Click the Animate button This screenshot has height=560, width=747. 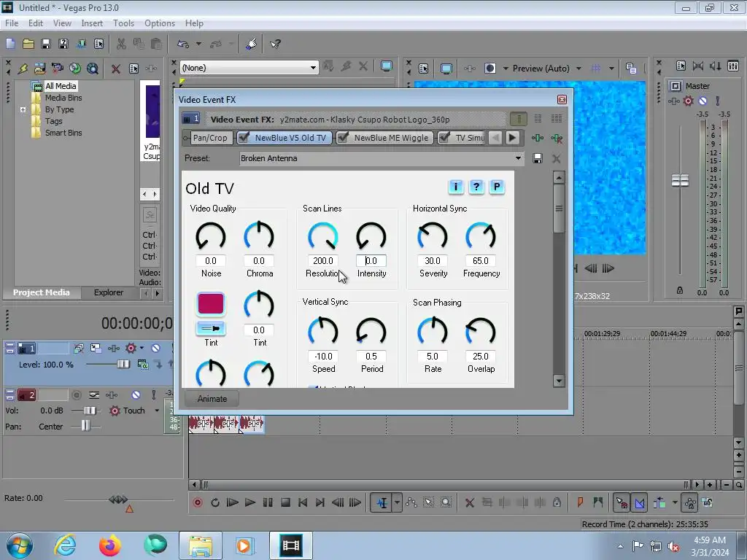click(x=212, y=399)
